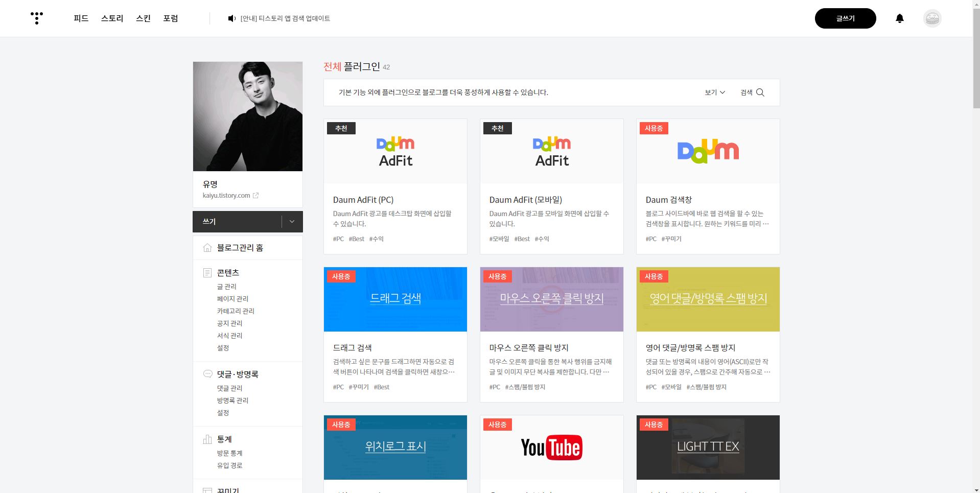Click the Daum AdFit (PC) title

(x=363, y=200)
